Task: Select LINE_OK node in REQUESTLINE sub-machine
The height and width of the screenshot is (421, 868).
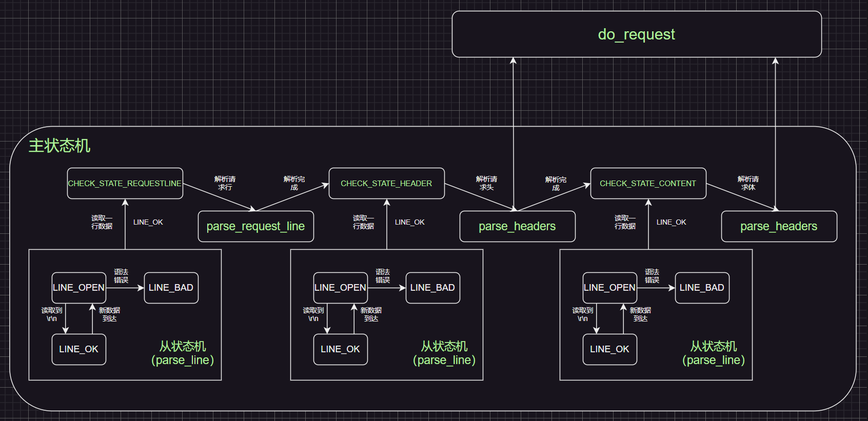Action: point(79,349)
